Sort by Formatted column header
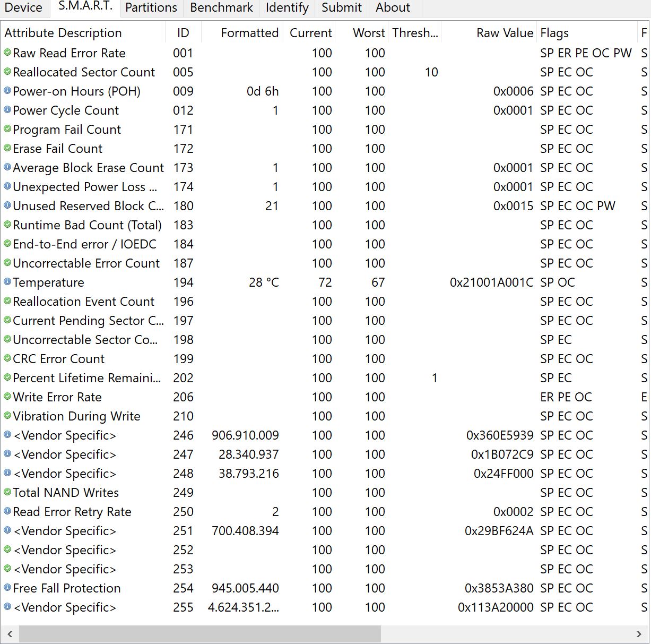The image size is (651, 644). click(x=242, y=33)
